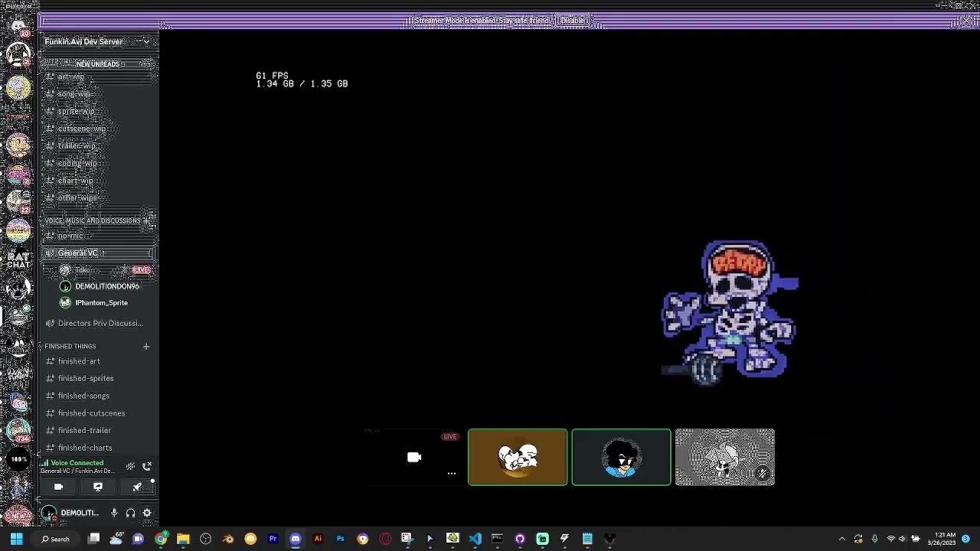980x551 pixels.
Task: Launch Google Chrome from the taskbar
Action: pos(161,540)
